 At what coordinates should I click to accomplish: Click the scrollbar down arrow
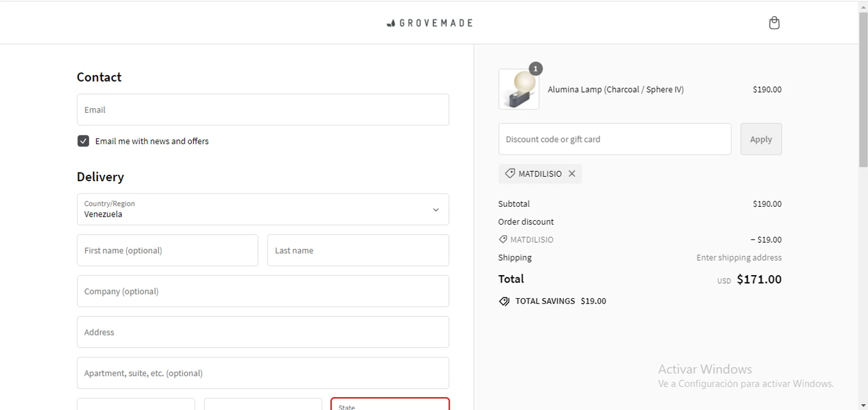(863, 405)
